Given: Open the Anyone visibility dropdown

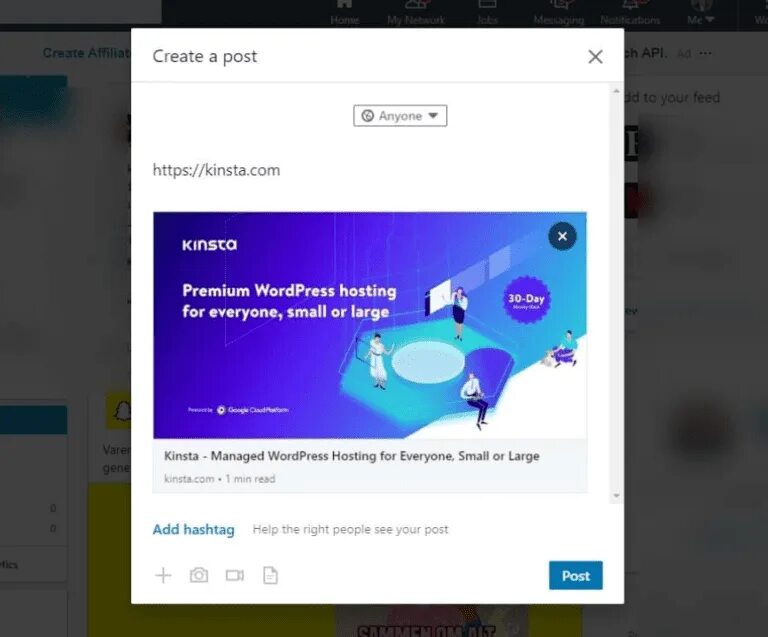Looking at the screenshot, I should 400,116.
